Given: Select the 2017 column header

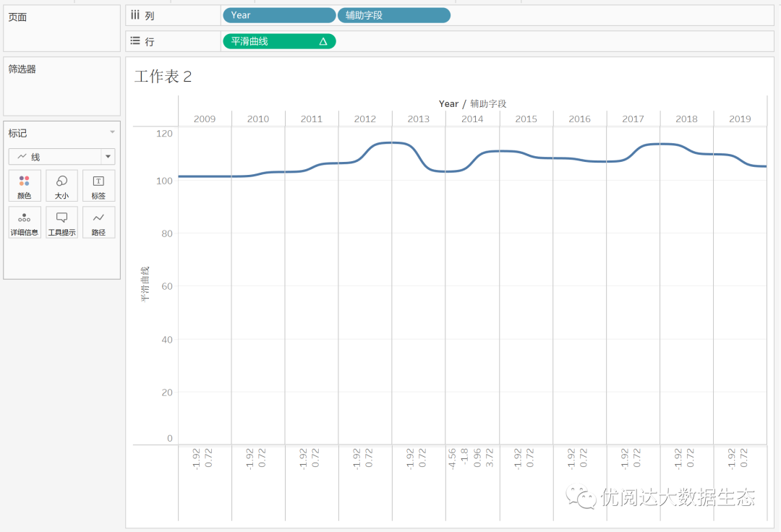Looking at the screenshot, I should [x=633, y=119].
